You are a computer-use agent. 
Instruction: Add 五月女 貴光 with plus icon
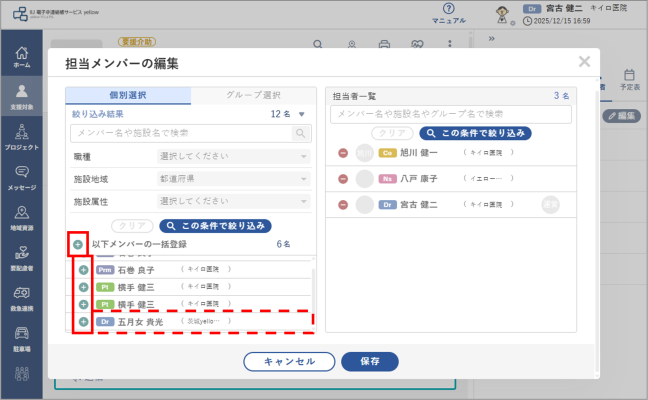(x=83, y=321)
